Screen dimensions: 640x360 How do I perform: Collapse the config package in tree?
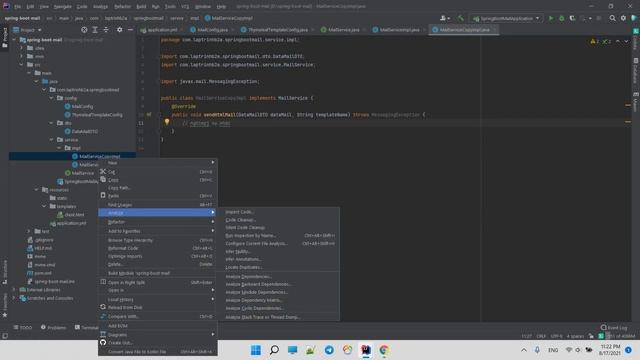click(x=52, y=98)
